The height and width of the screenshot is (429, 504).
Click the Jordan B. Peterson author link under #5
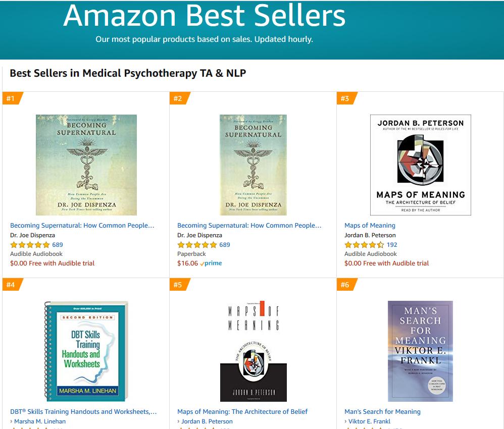[x=207, y=421]
